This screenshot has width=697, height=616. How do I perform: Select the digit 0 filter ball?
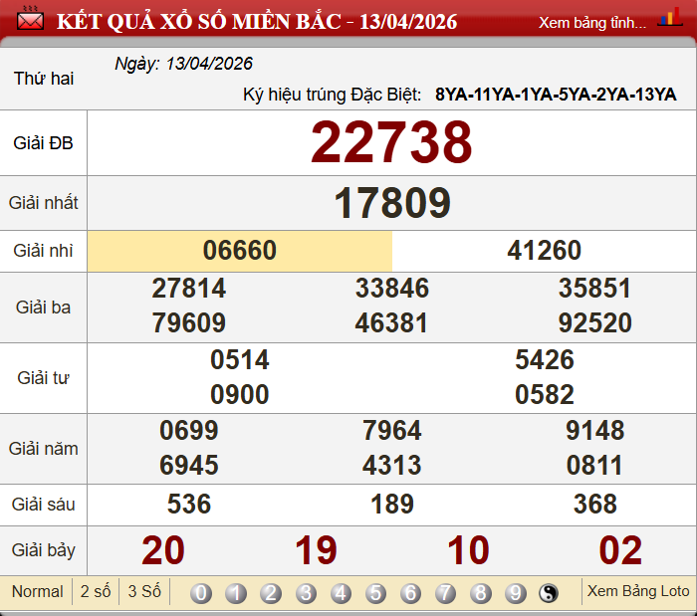click(201, 593)
